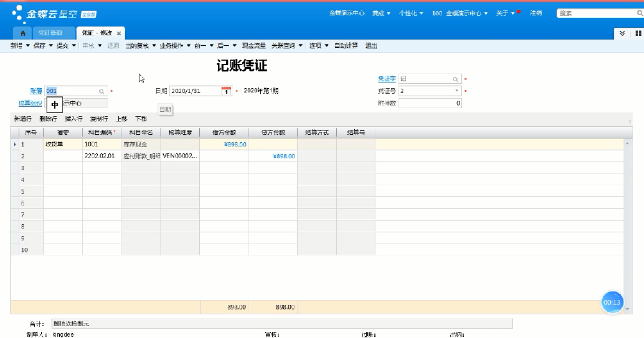Image resolution: width=644 pixels, height=338 pixels.
Task: Click the search icon in the 凭证字 field
Action: pyautogui.click(x=455, y=79)
